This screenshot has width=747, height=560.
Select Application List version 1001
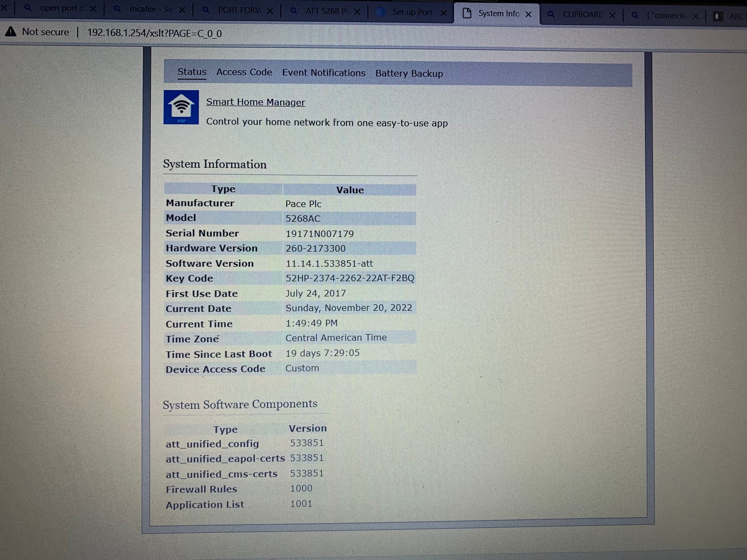click(301, 504)
